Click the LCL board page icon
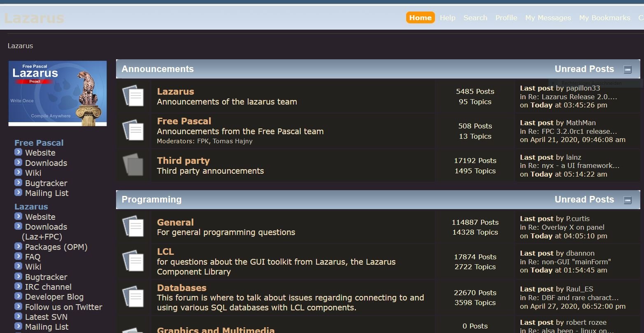Viewport: 644px width, 333px height. [x=133, y=261]
